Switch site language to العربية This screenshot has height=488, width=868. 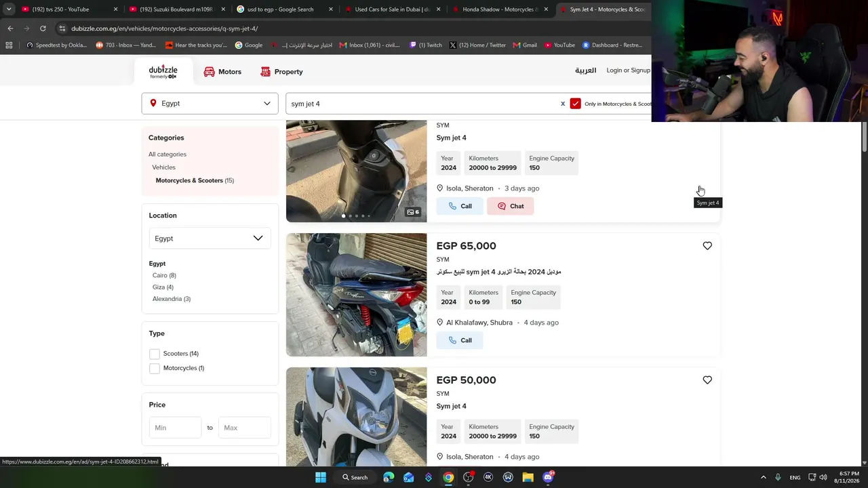[x=585, y=70]
